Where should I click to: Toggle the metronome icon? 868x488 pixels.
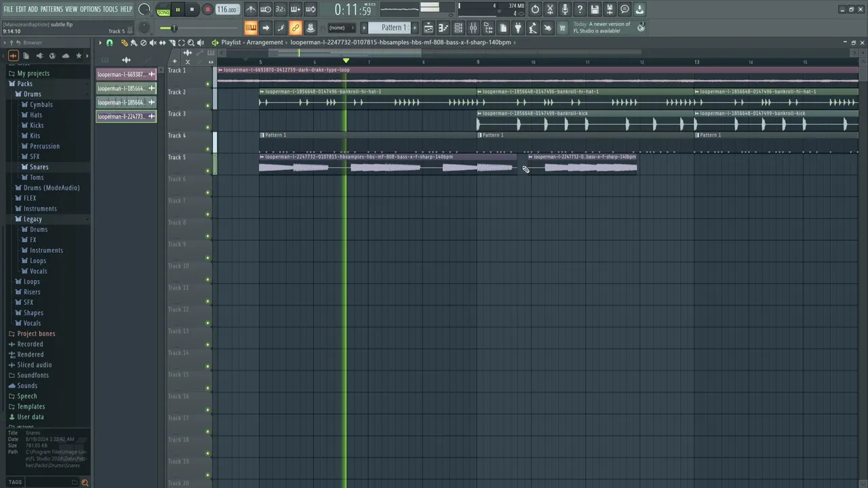point(251,9)
